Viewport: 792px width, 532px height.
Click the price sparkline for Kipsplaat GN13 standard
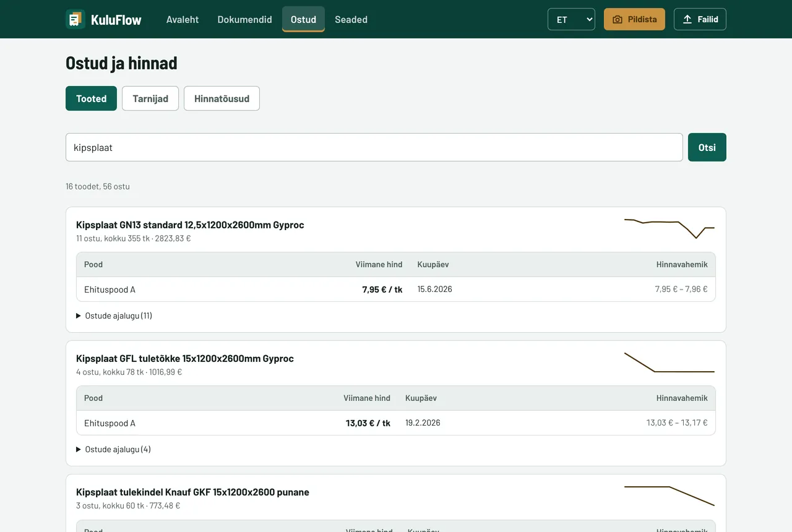669,228
